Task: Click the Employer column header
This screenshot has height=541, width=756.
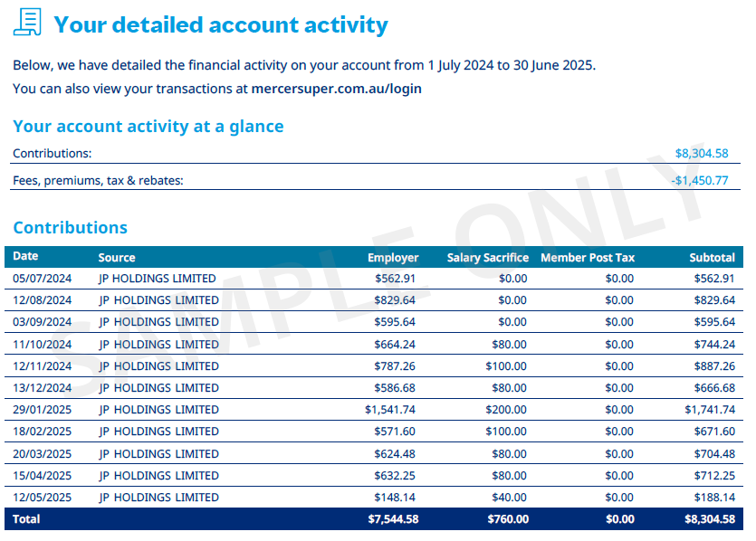Action: [393, 258]
